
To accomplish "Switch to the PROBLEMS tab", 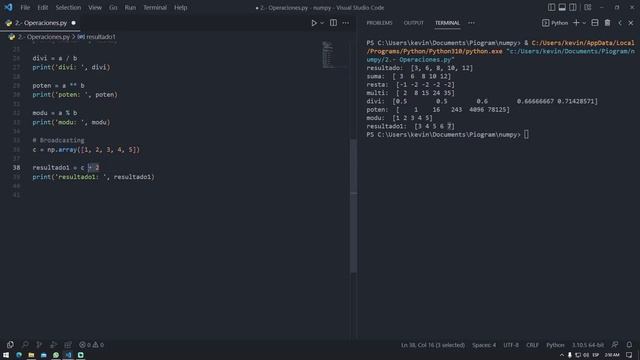I will tap(379, 23).
